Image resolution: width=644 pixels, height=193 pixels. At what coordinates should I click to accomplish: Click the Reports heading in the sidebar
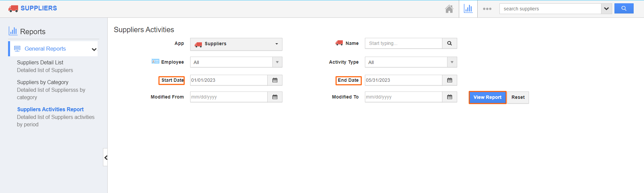[33, 31]
